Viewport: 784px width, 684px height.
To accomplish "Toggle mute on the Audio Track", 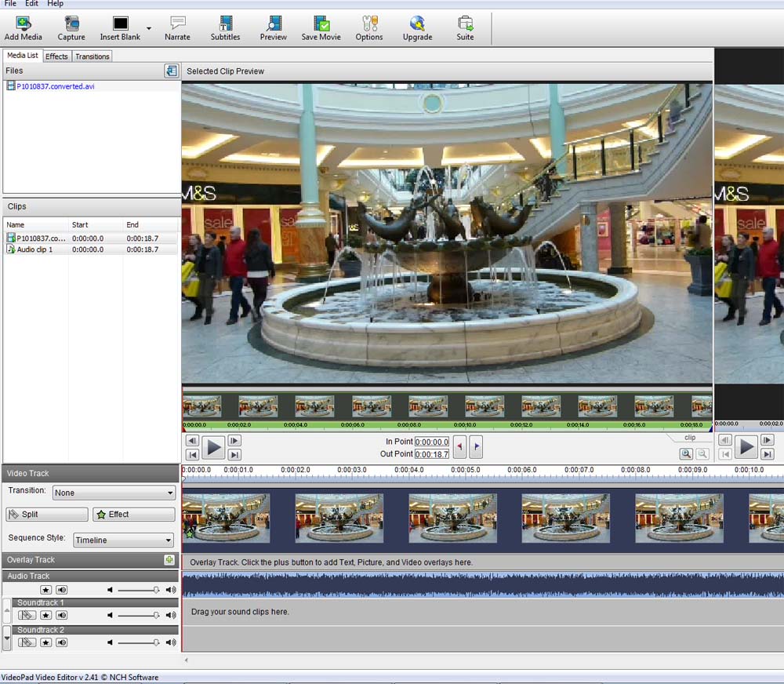I will [61, 590].
